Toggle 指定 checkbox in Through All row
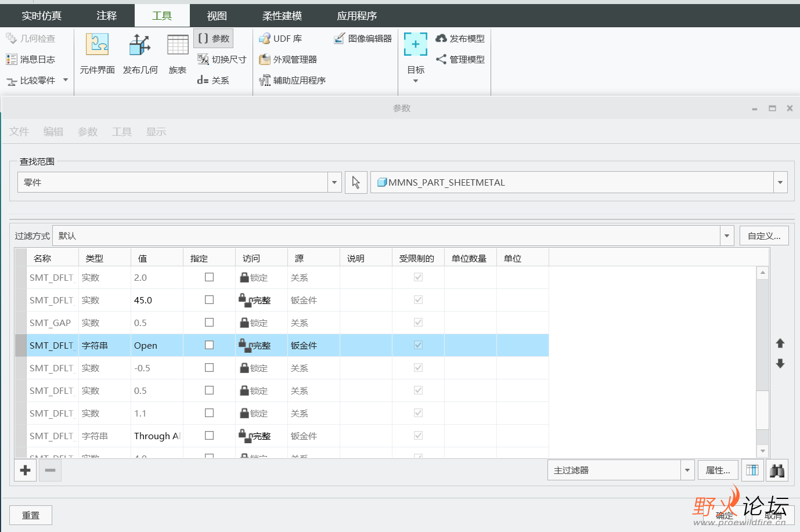 click(210, 436)
